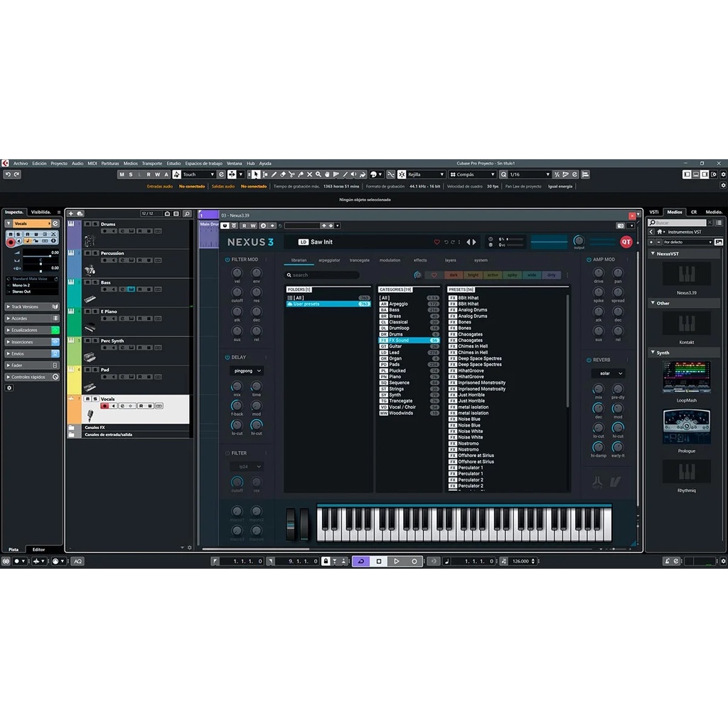The width and height of the screenshot is (728, 728).
Task: Switch to the effects tab in Nexus
Action: [x=420, y=260]
